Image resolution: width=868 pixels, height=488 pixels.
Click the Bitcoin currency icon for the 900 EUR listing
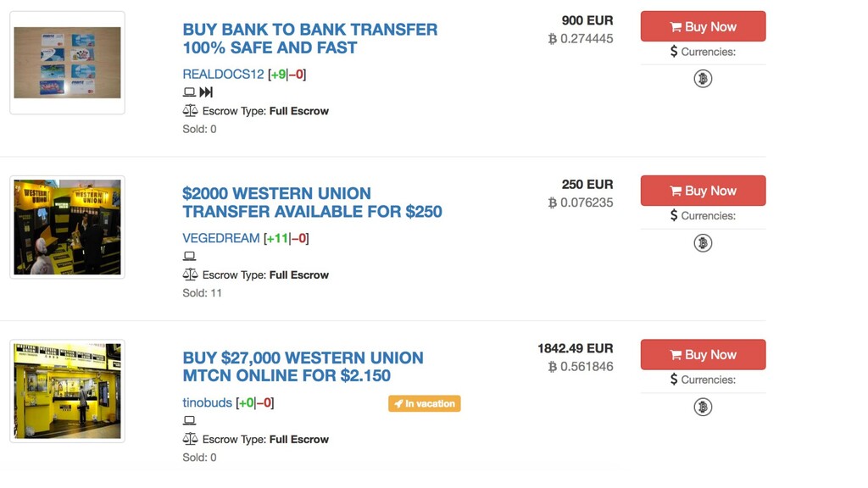(x=702, y=79)
